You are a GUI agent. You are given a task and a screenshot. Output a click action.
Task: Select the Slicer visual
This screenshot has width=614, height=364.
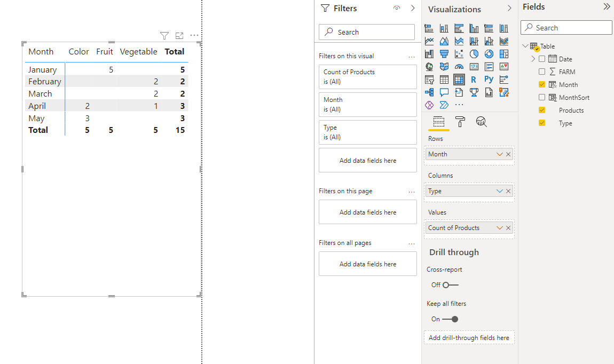pyautogui.click(x=429, y=80)
